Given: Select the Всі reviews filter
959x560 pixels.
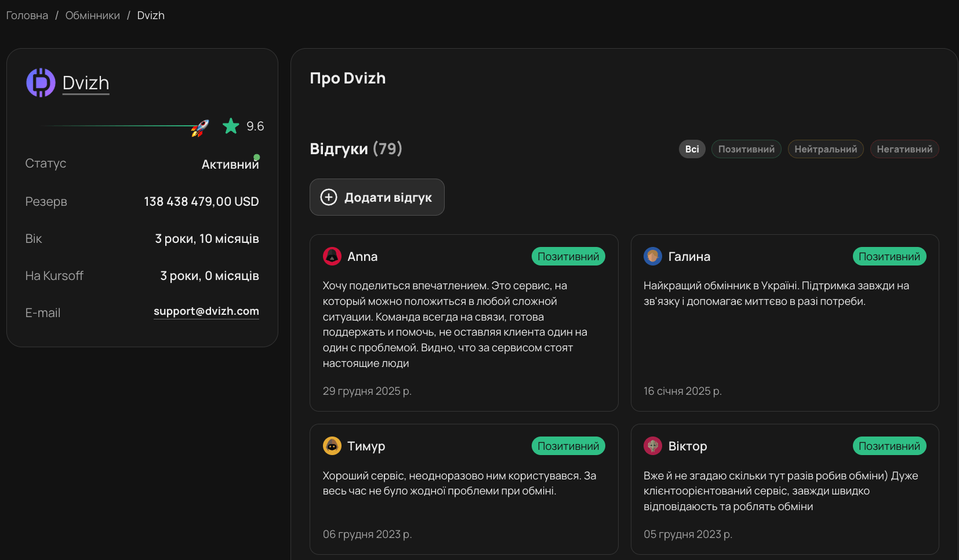Looking at the screenshot, I should point(692,149).
